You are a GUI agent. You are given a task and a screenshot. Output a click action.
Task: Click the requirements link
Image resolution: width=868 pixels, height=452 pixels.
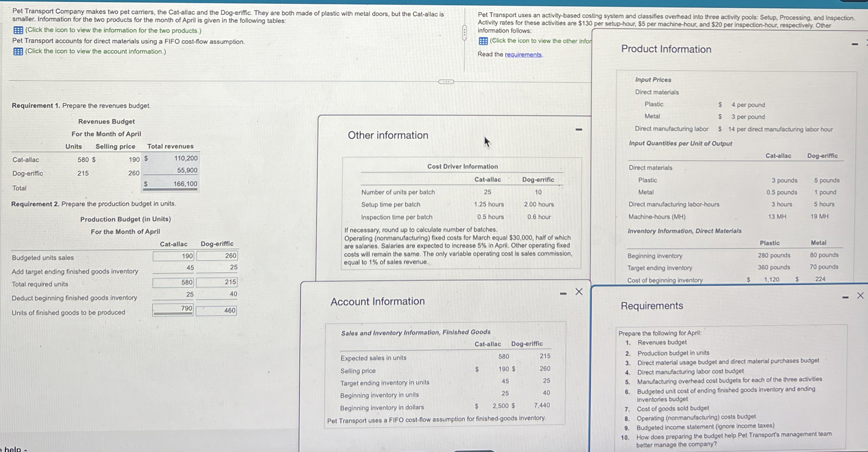pos(523,54)
